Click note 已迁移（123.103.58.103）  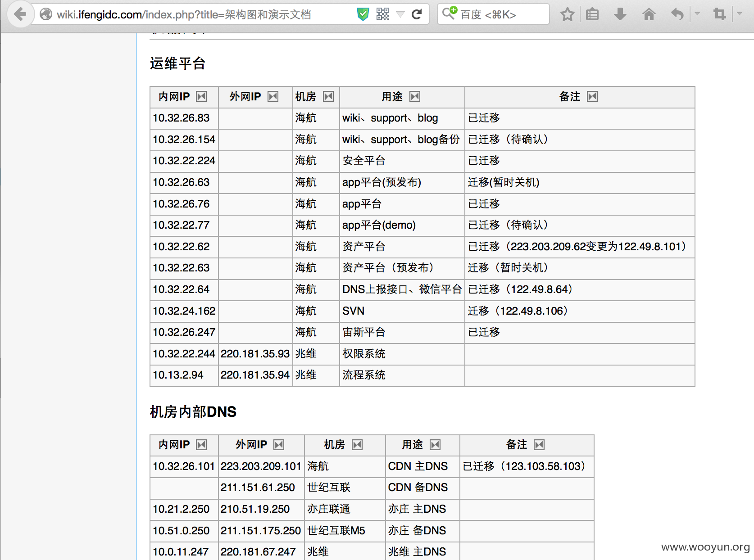click(x=526, y=466)
